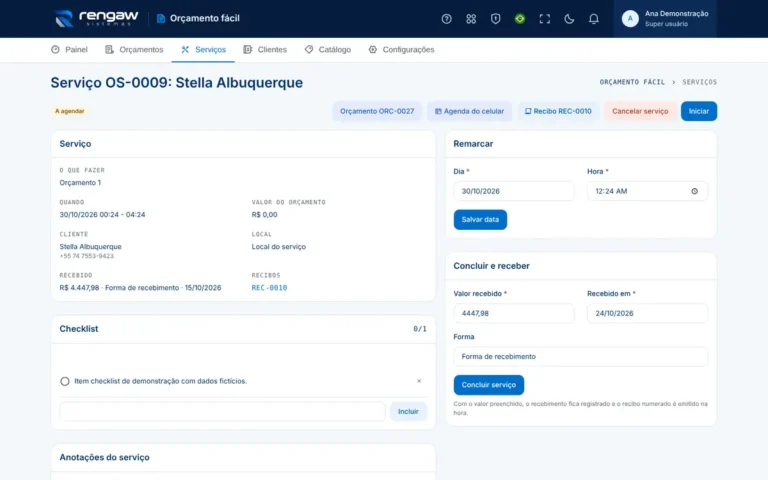Screen dimensions: 768x480
Task: Click the Salvar data button
Action: [x=480, y=219]
